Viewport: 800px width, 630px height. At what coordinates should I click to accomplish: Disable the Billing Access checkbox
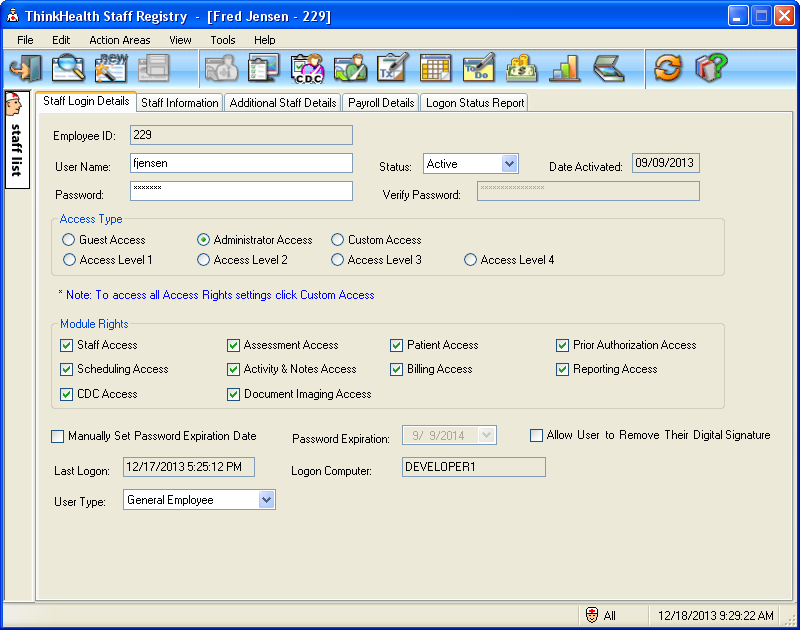click(396, 369)
